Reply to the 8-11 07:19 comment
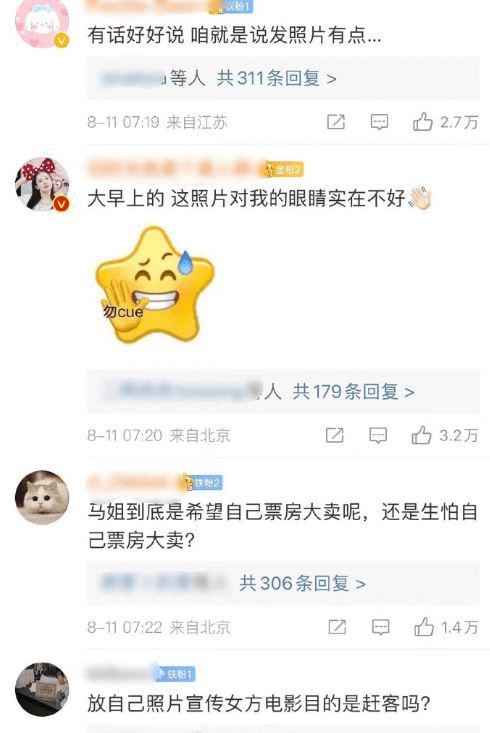The width and height of the screenshot is (490, 733). 379,122
